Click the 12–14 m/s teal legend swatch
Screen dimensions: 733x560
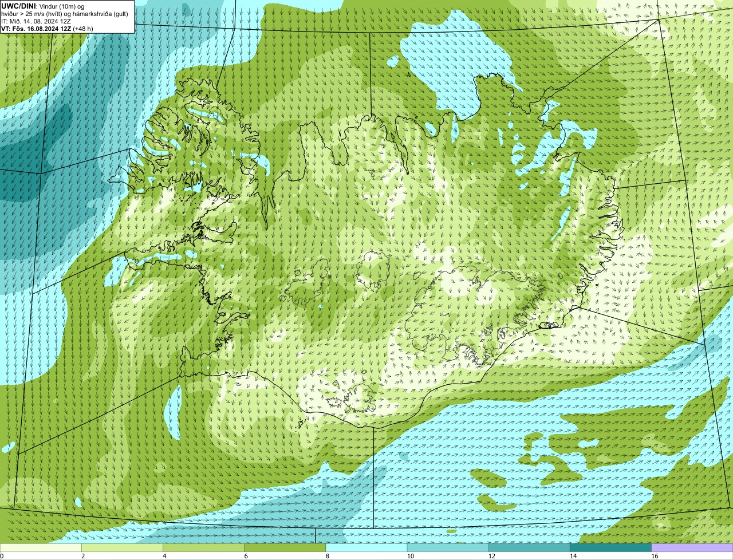(529, 548)
